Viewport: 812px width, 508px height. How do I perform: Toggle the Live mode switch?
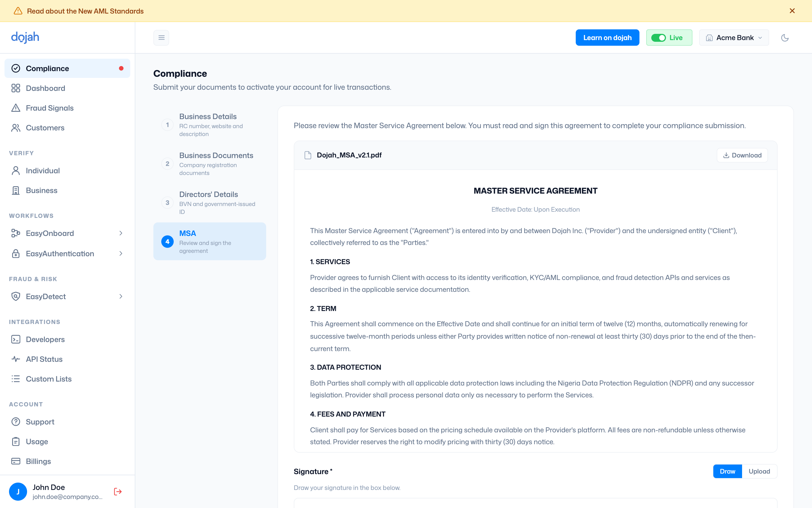pos(658,38)
